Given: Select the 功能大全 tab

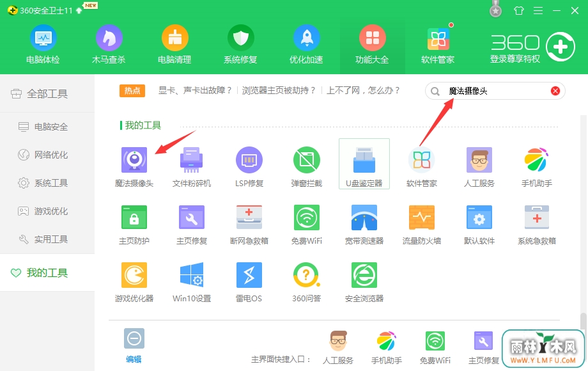Looking at the screenshot, I should [373, 44].
